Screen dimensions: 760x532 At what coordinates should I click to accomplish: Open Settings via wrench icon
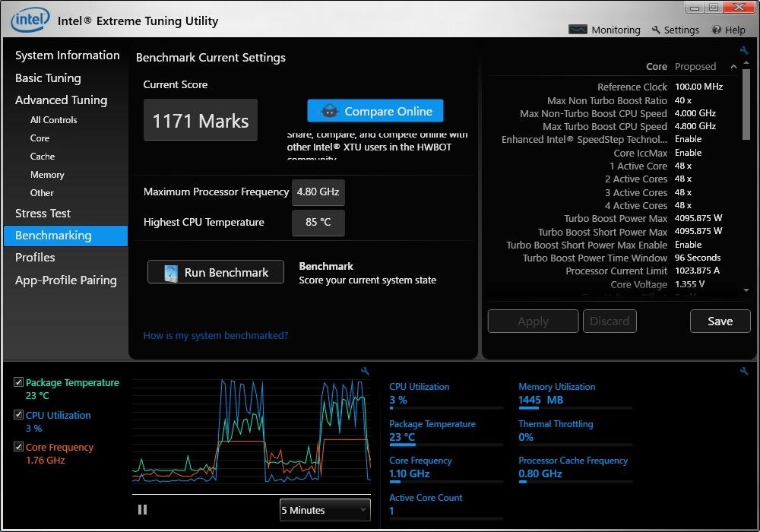pos(657,30)
